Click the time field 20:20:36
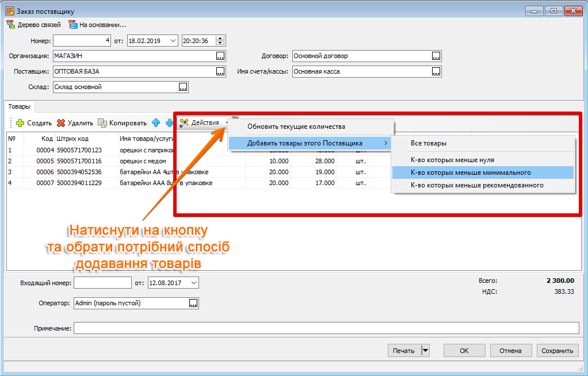Image resolution: width=588 pixels, height=376 pixels. (x=199, y=41)
